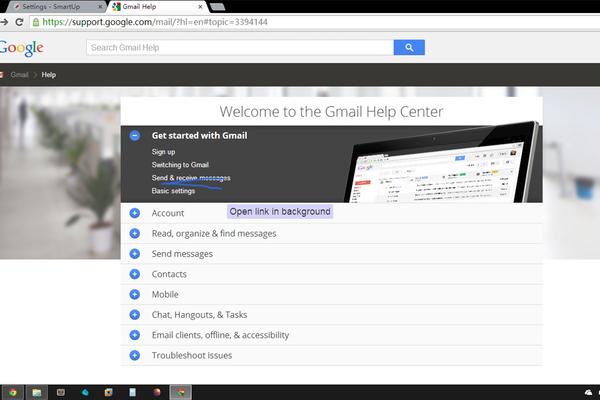
Task: Collapse Get started with Gmail via minus icon
Action: [x=135, y=136]
